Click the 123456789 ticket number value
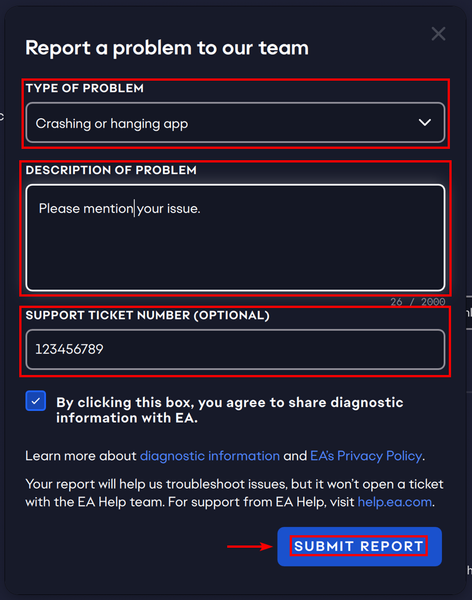The width and height of the screenshot is (472, 600). click(69, 349)
